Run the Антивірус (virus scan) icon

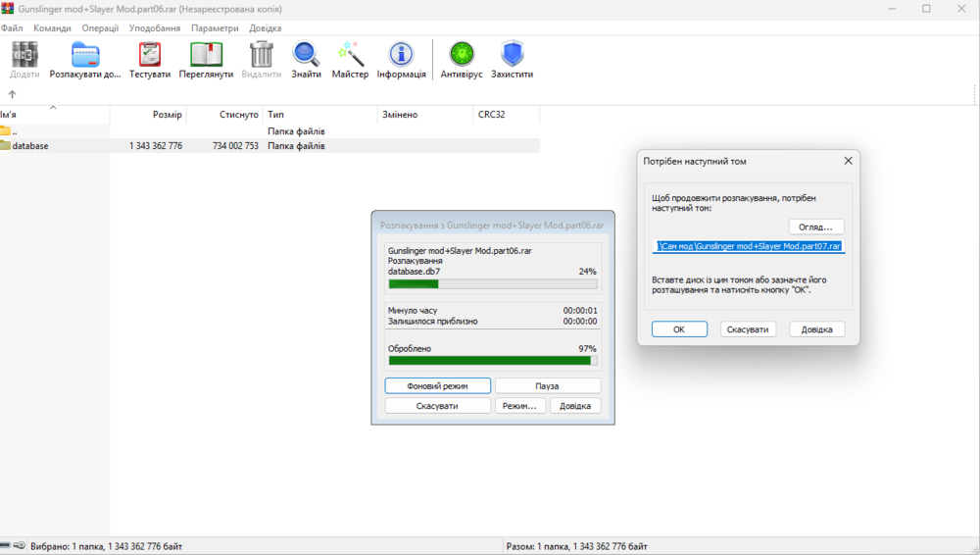pyautogui.click(x=462, y=55)
